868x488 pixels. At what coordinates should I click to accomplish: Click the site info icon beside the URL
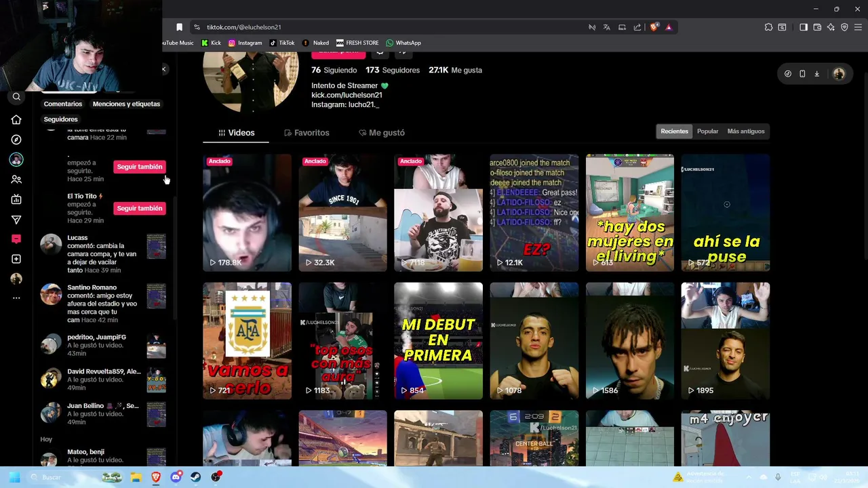click(x=197, y=27)
